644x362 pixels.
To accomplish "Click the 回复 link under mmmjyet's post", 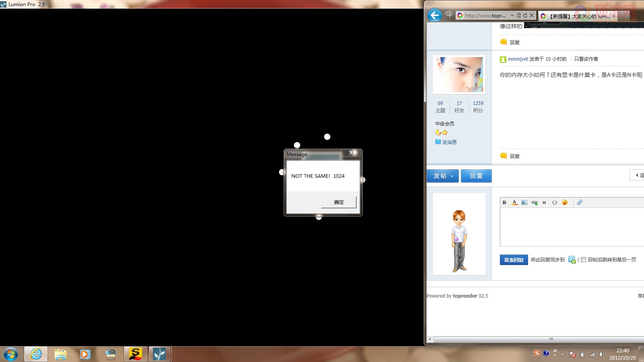I will [x=510, y=156].
